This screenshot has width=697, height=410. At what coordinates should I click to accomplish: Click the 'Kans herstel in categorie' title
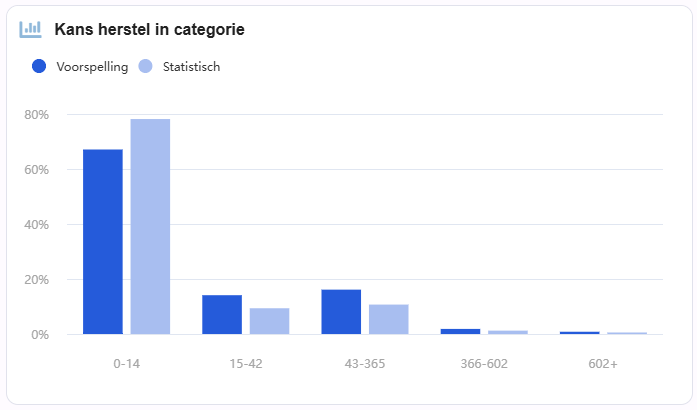(x=149, y=29)
